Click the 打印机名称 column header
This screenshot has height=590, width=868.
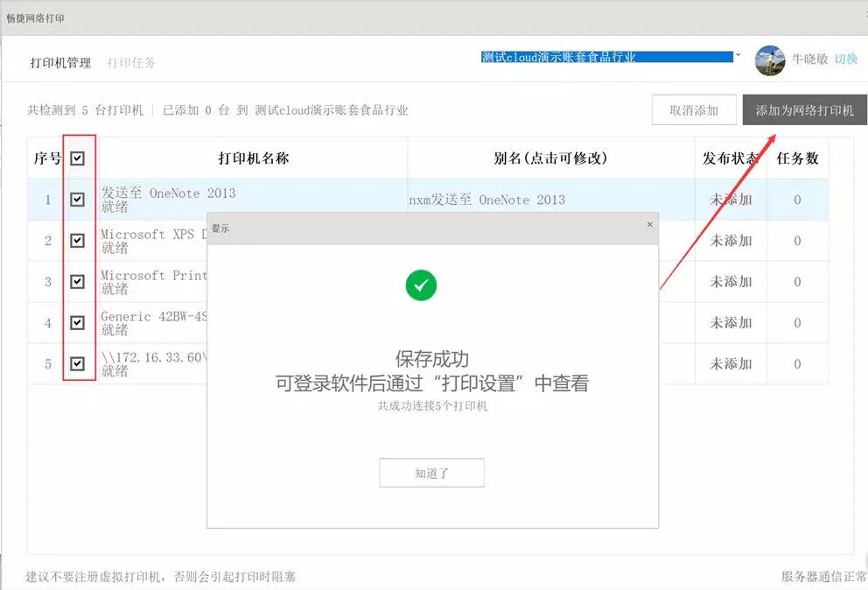pyautogui.click(x=253, y=158)
